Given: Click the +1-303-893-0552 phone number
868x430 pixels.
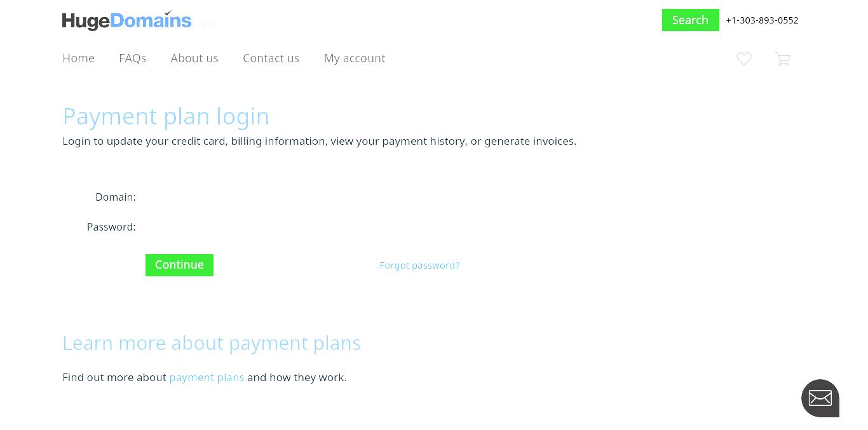Looking at the screenshot, I should (x=762, y=20).
